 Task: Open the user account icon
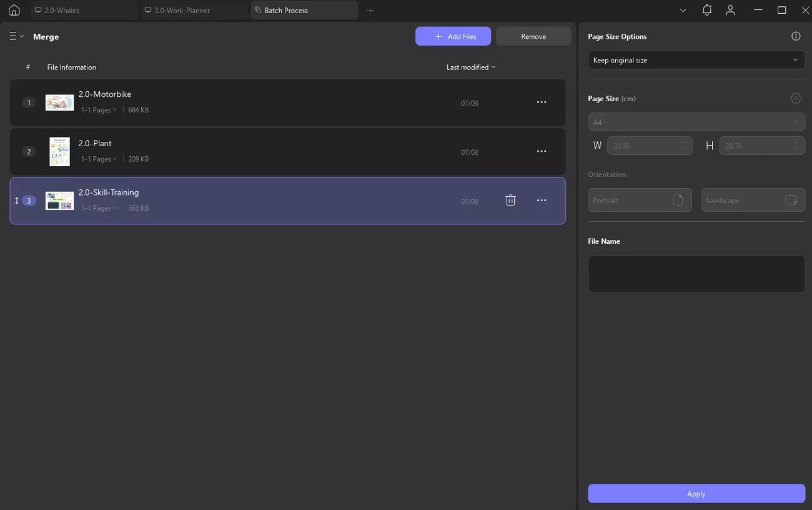(x=730, y=10)
